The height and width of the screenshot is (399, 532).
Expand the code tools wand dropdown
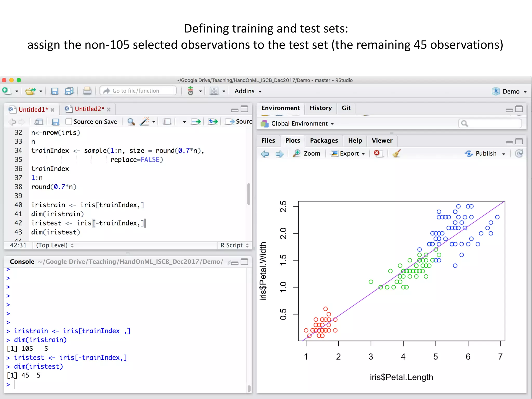[x=154, y=122]
